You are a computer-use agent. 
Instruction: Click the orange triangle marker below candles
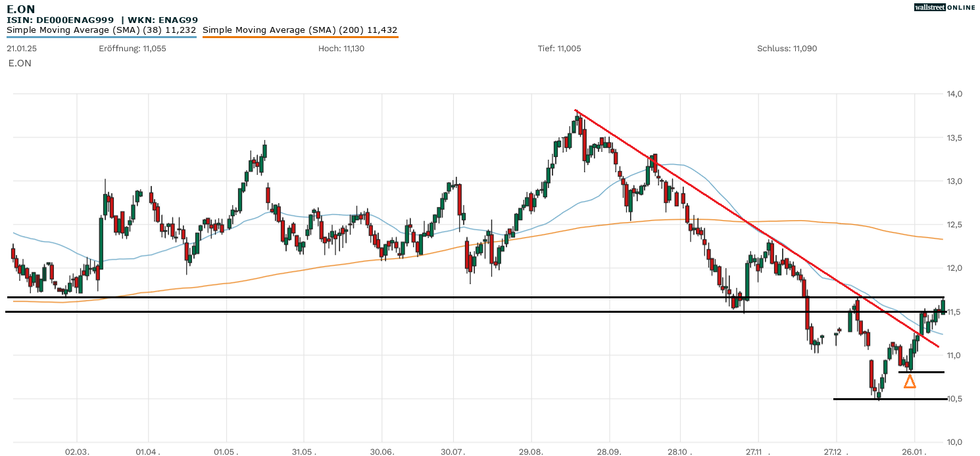[x=910, y=381]
